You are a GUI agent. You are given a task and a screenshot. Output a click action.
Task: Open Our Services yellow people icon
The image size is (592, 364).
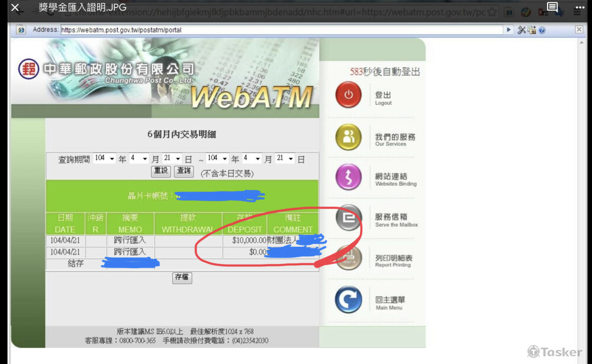pos(348,137)
